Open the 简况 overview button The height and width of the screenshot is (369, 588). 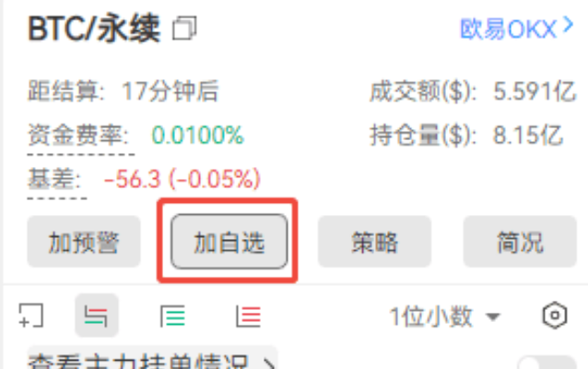tap(520, 242)
